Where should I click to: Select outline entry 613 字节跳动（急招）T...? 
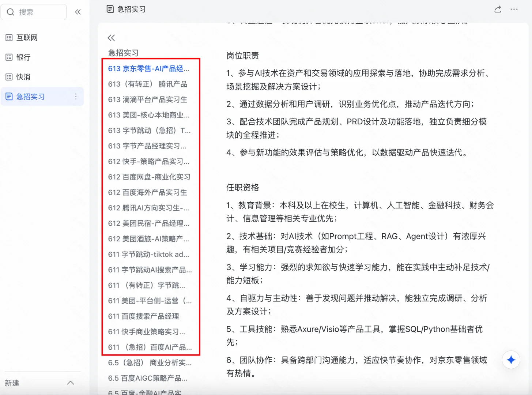point(149,131)
